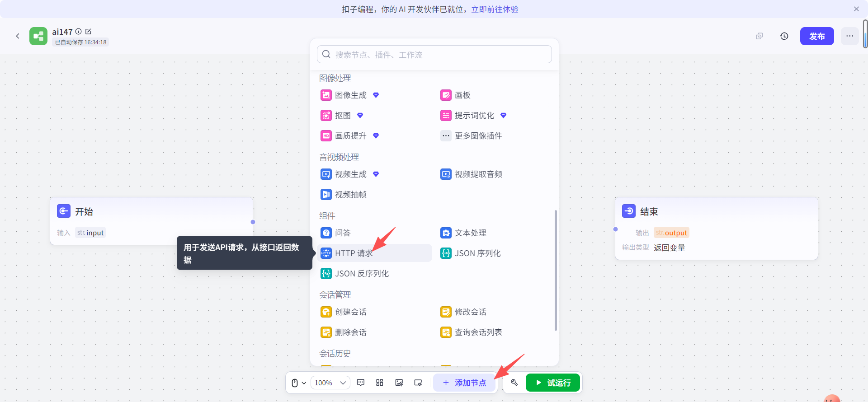Image resolution: width=868 pixels, height=402 pixels.
Task: Open the 立即前往体验 link
Action: coord(495,9)
